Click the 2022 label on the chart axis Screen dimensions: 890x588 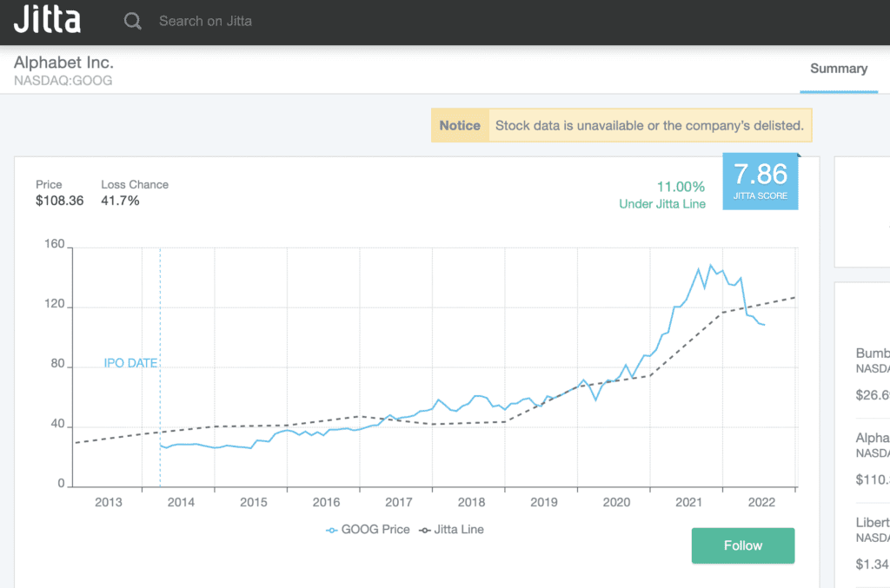(x=761, y=502)
